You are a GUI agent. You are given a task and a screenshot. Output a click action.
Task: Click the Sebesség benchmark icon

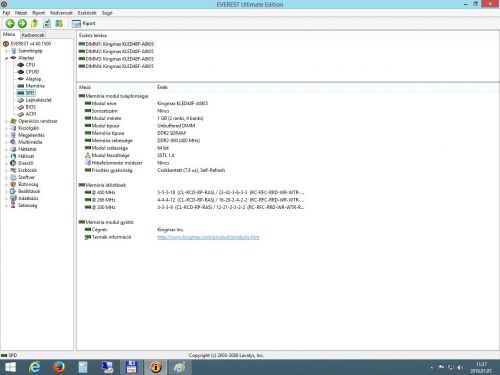click(13, 205)
